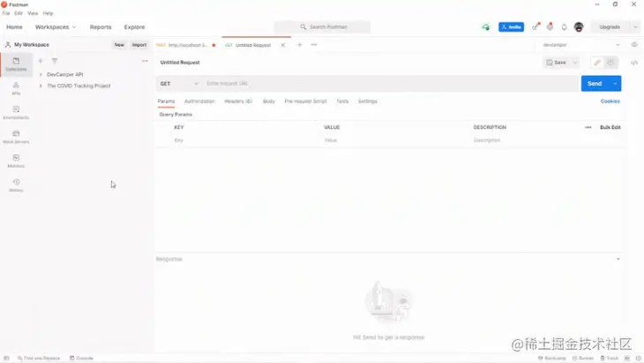Open the user avatar menu

579,27
